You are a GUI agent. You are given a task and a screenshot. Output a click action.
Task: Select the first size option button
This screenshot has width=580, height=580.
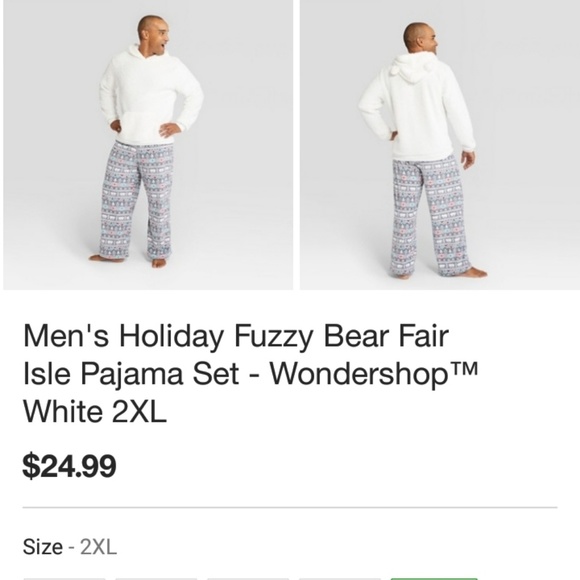click(x=65, y=579)
